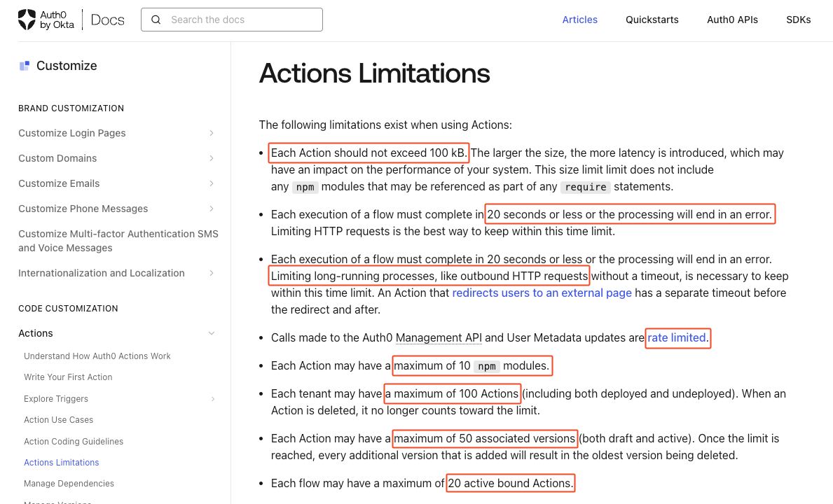
Task: Click the Management API glossary term
Action: tap(439, 338)
